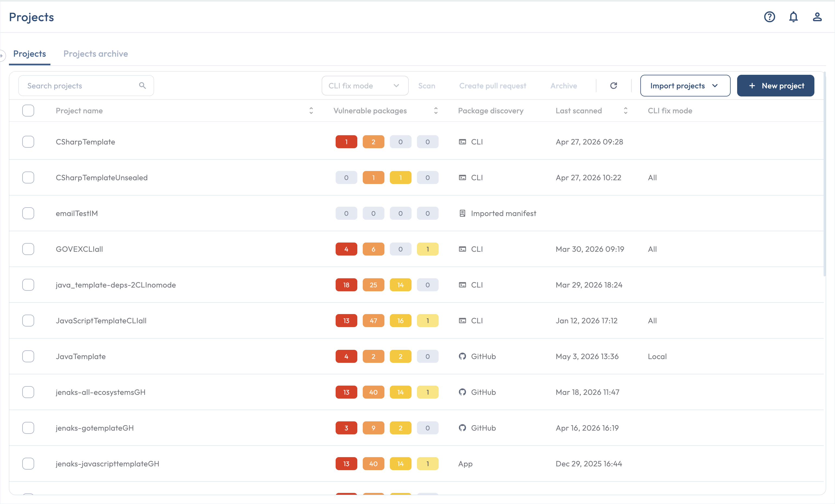The image size is (835, 504).
Task: Click orange badge 9 in jenaks-gotemplateGH row
Action: 374,428
